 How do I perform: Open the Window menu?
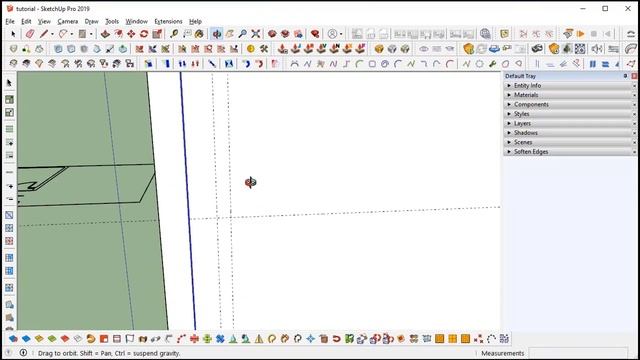point(136,21)
